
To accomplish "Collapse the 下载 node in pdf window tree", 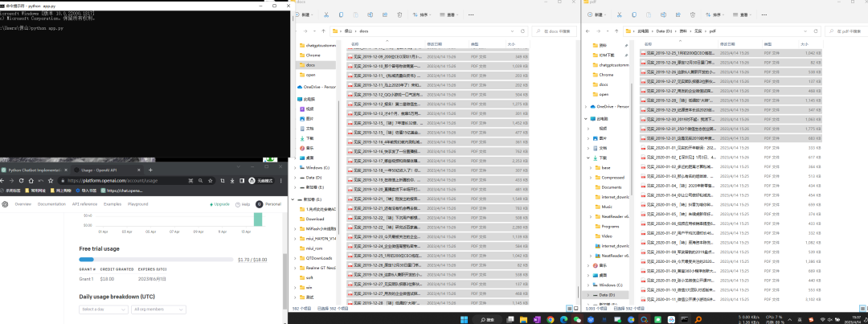I will [589, 158].
